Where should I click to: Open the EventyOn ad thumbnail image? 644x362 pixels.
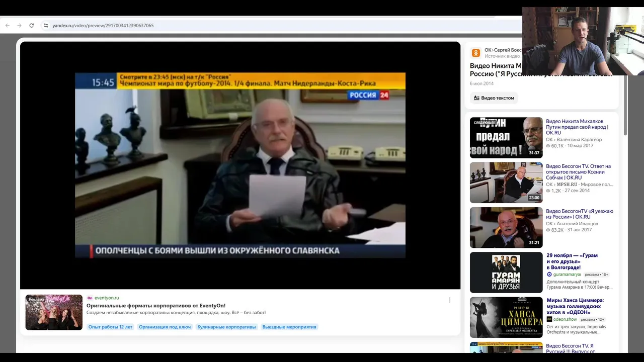(x=54, y=312)
